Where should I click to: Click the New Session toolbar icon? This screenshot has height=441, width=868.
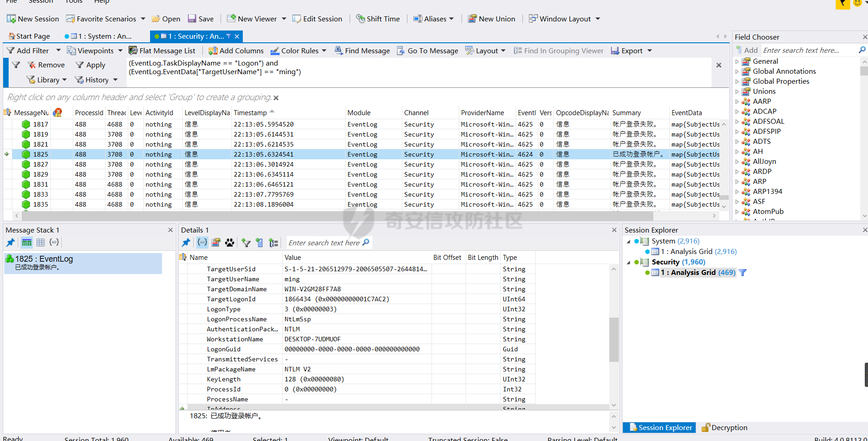coord(11,19)
